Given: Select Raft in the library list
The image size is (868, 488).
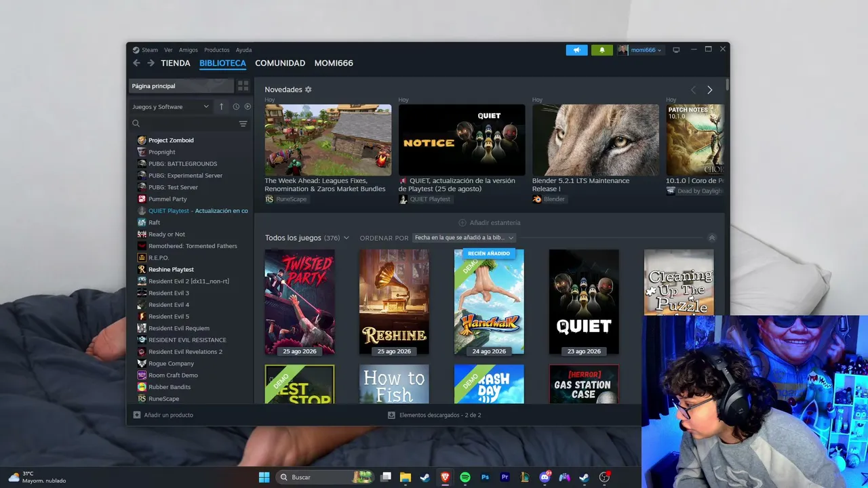Looking at the screenshot, I should coord(154,222).
